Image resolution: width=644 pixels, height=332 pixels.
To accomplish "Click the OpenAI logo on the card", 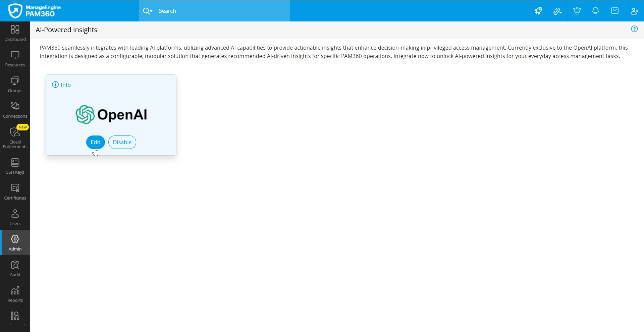I will 111,115.
